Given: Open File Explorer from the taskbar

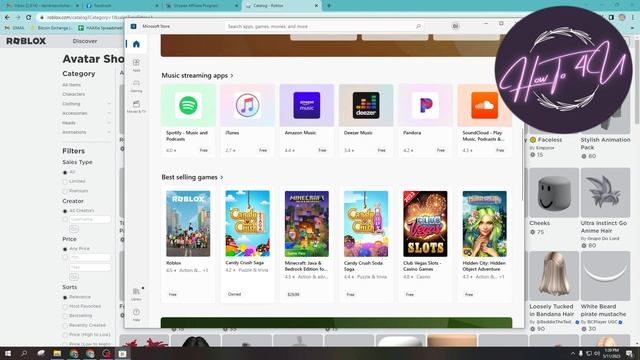Looking at the screenshot, I should click(x=57, y=353).
